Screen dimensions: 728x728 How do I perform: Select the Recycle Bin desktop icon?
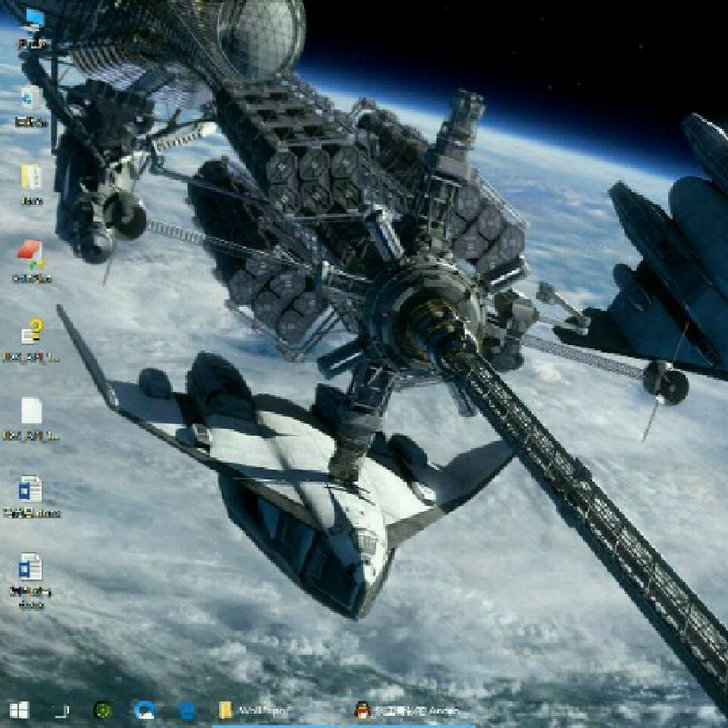(x=32, y=107)
